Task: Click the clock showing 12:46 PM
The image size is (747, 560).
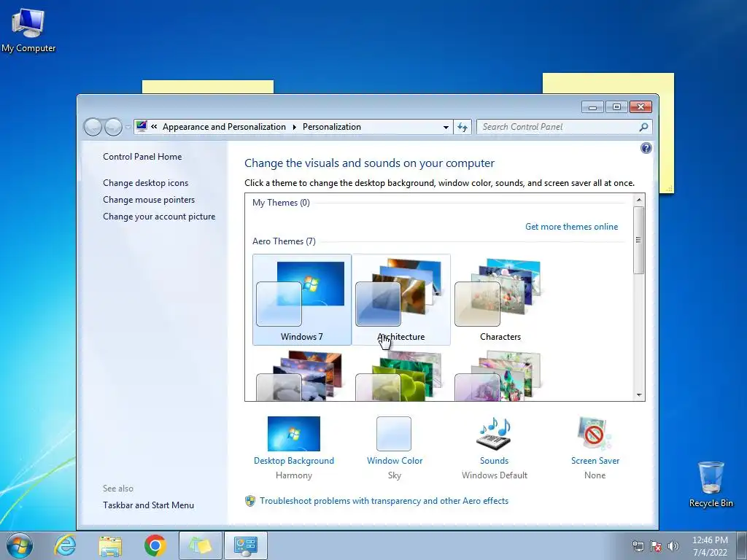Action: 710,540
